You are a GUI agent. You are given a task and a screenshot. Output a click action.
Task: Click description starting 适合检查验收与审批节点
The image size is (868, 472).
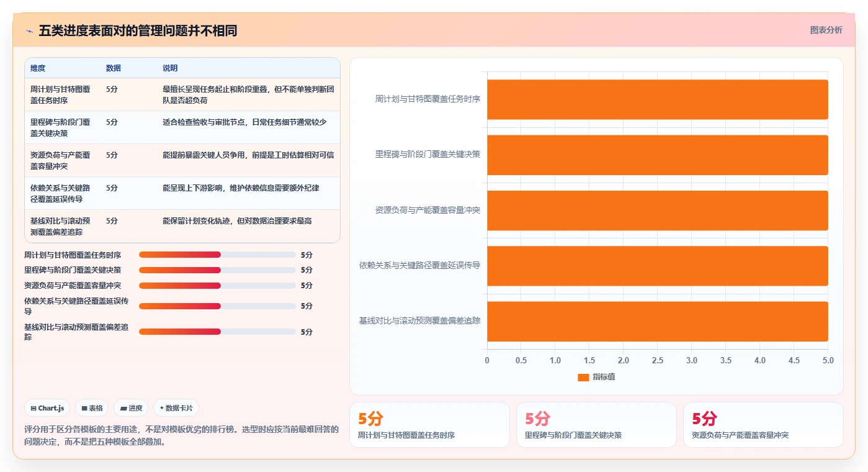pyautogui.click(x=244, y=122)
